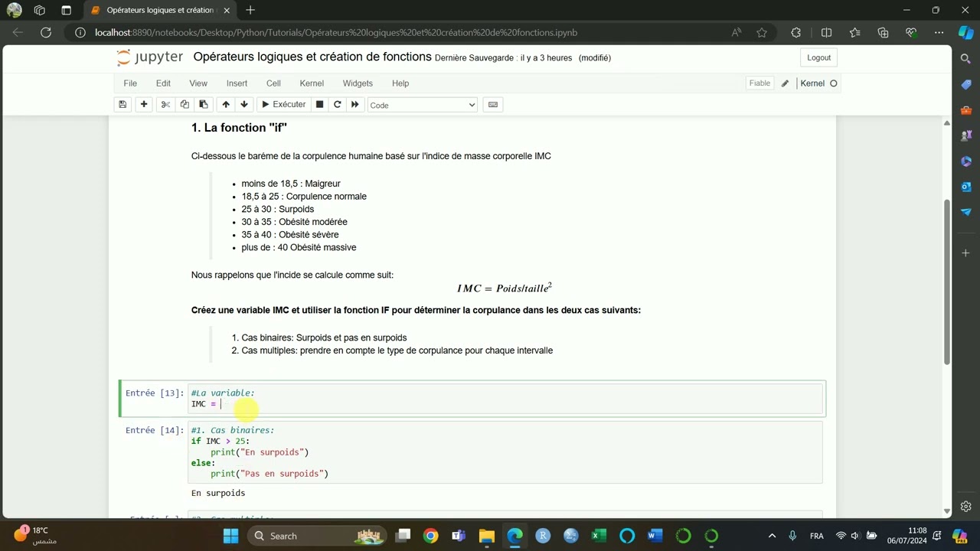Go back in the browser
Screen dimensions: 980x551
[x=18, y=33]
